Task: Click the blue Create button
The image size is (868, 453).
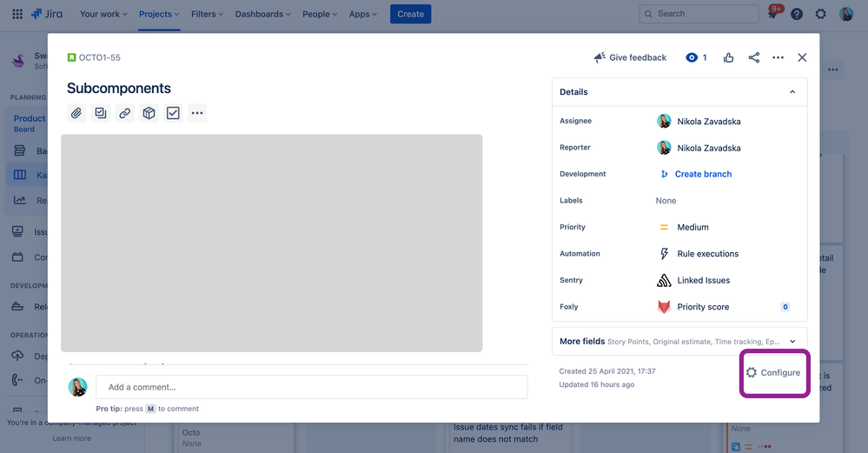Action: pos(410,14)
